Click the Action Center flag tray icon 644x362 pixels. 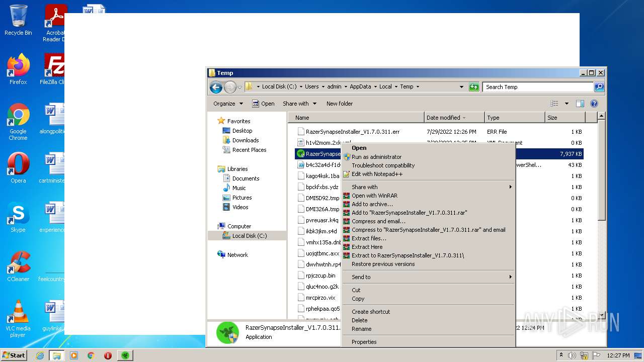596,355
